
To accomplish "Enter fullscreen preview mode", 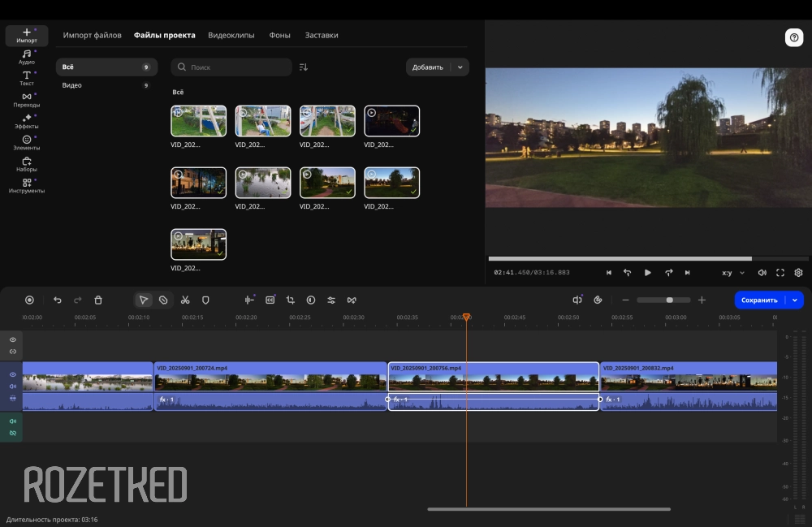I will pyautogui.click(x=780, y=273).
